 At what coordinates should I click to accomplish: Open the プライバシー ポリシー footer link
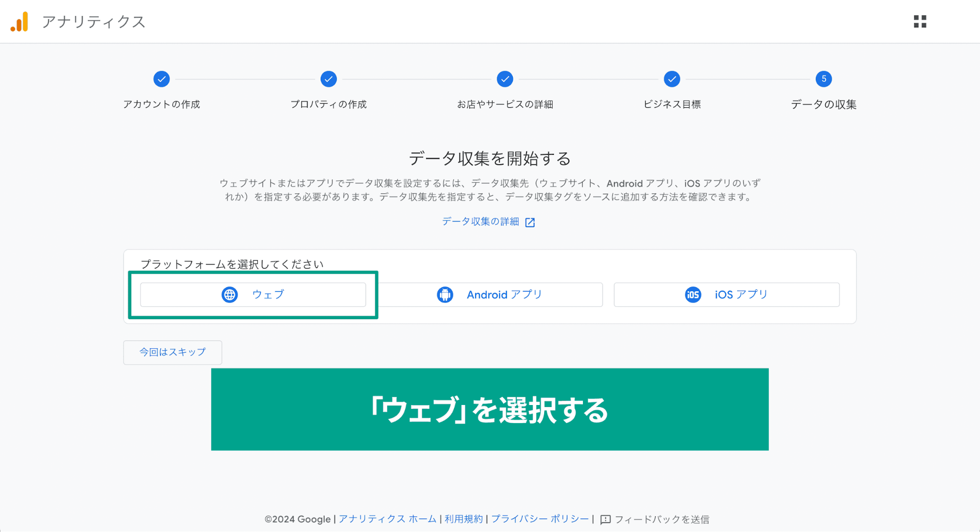pos(540,519)
